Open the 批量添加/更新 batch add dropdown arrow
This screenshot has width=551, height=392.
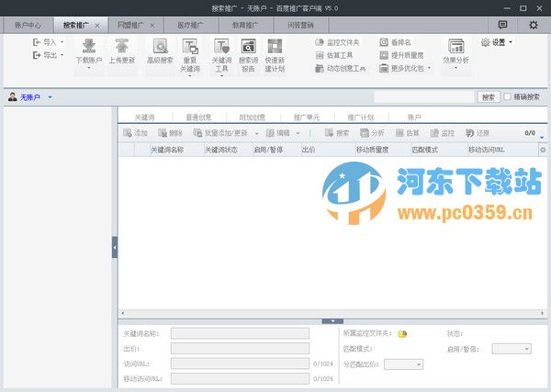coord(256,133)
